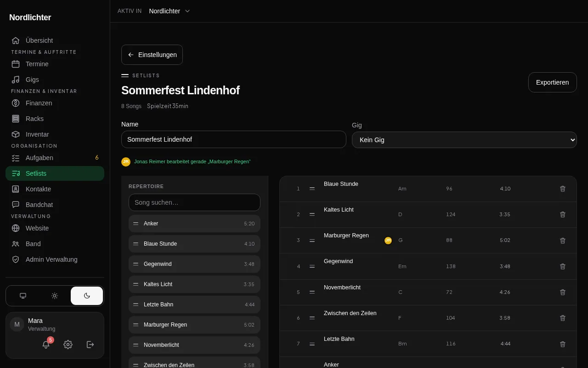Click repertoire item Zwischen den Zeilen
Image resolution: width=588 pixels, height=368 pixels.
tap(194, 362)
